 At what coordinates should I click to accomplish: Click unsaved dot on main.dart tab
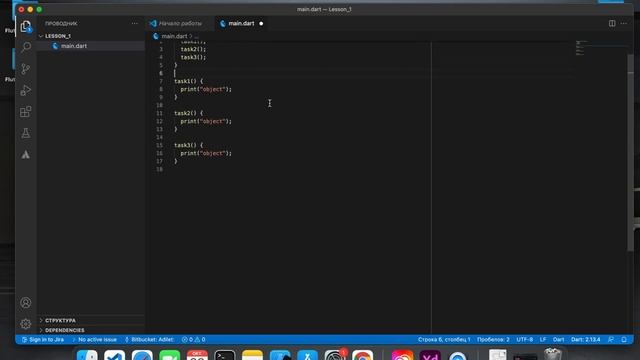point(261,24)
